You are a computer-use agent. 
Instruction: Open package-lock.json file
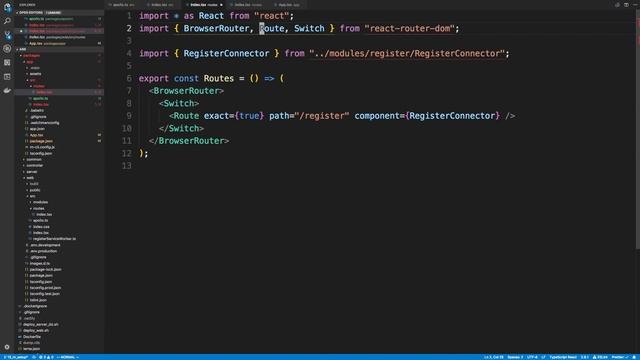coord(45,269)
